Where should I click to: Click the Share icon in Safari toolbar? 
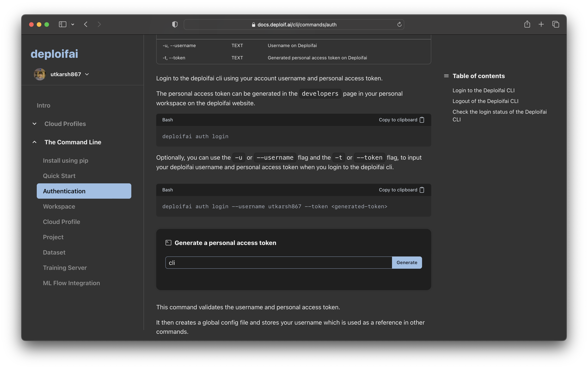pos(527,24)
